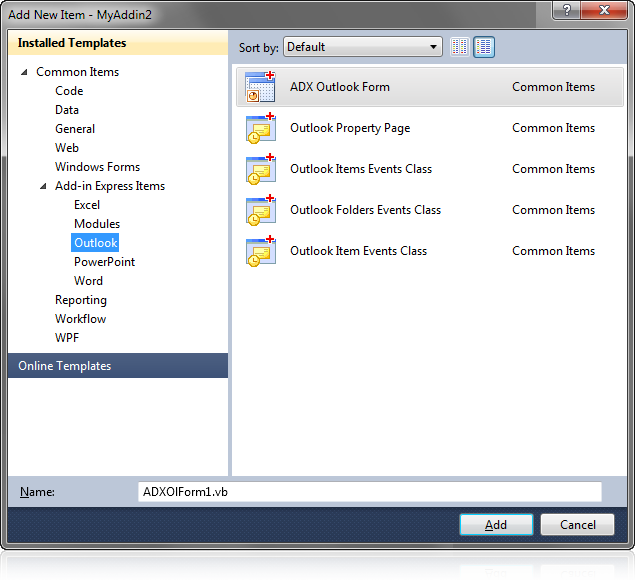Viewport: 635px width, 580px height.
Task: Choose Outlook Items Events Class name
Action: click(361, 169)
